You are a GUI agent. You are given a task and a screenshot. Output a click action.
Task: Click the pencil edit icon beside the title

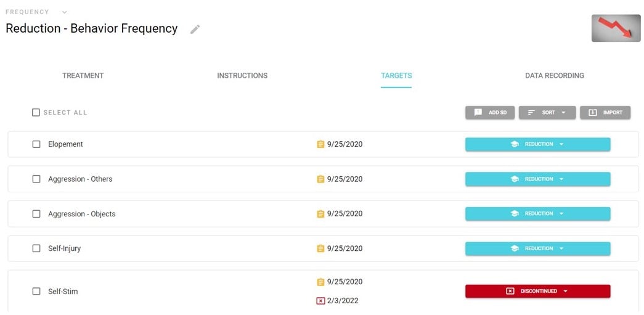tap(195, 29)
